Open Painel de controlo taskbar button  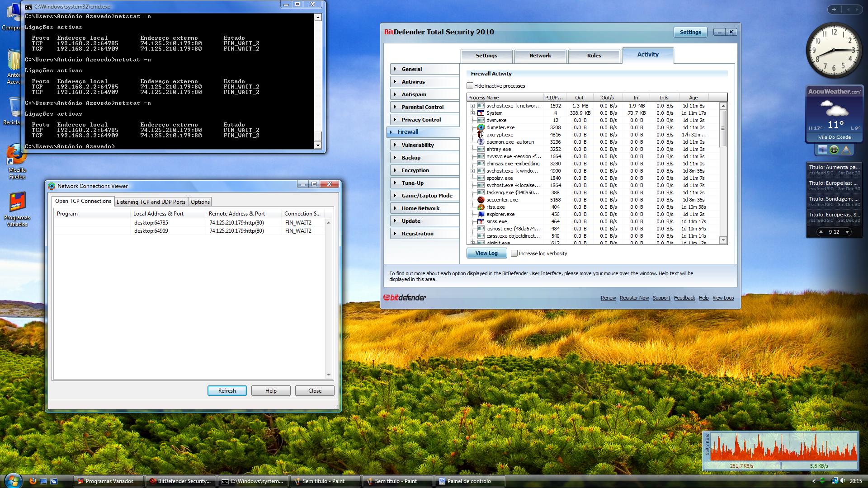(469, 481)
